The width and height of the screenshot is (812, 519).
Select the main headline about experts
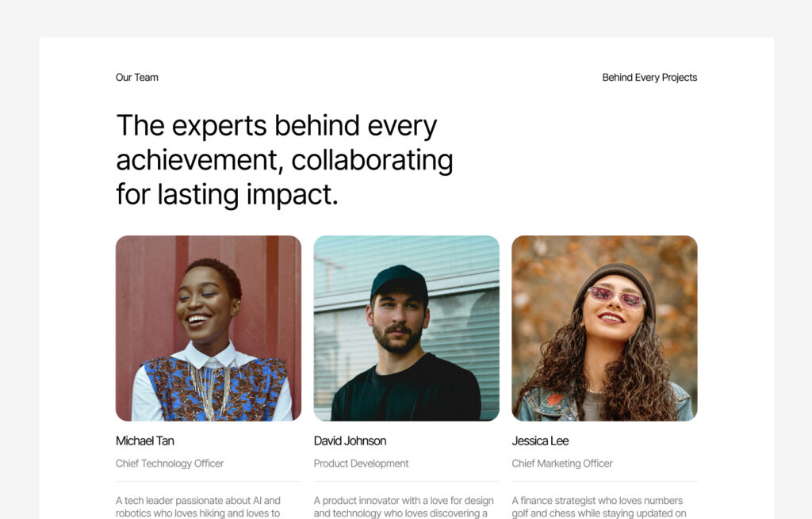click(x=284, y=160)
